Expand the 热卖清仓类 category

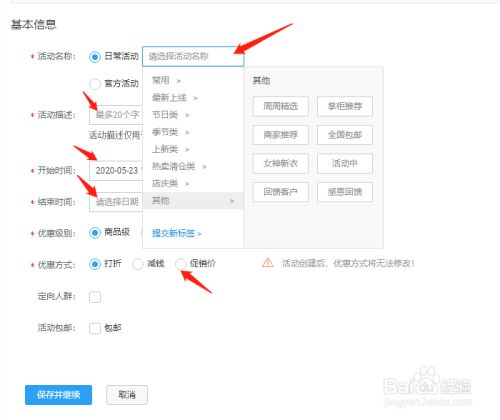[179, 166]
